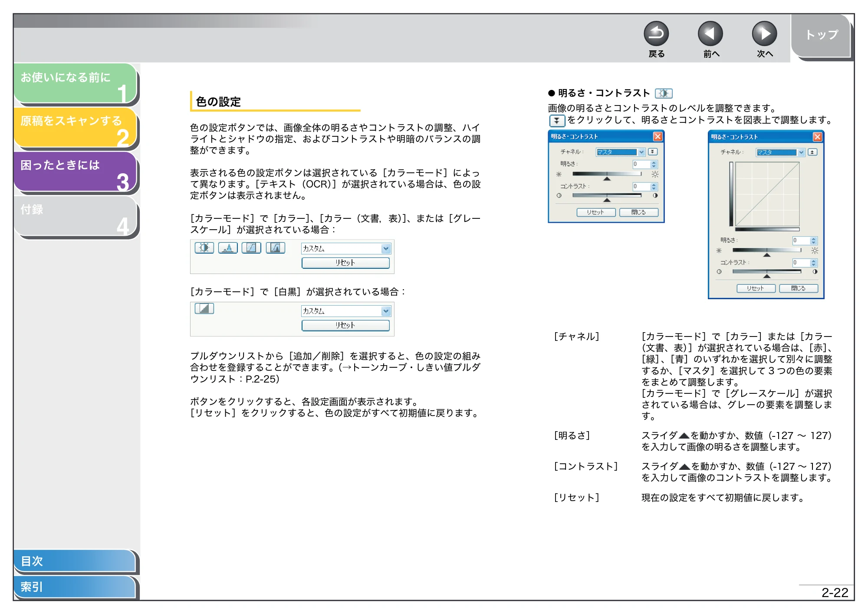Go to next page with 次へ icon
The height and width of the screenshot is (614, 868).
pyautogui.click(x=764, y=33)
